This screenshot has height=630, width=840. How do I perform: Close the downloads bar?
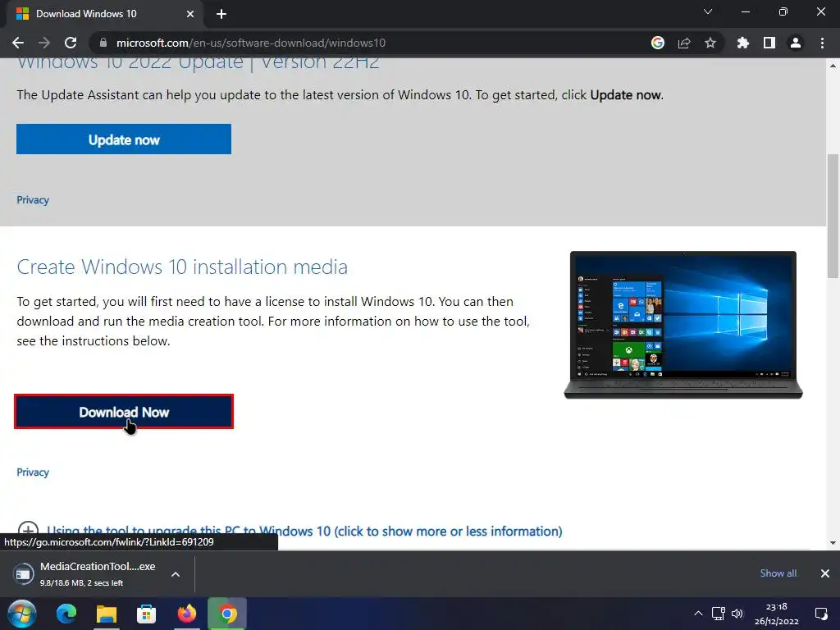pos(825,573)
